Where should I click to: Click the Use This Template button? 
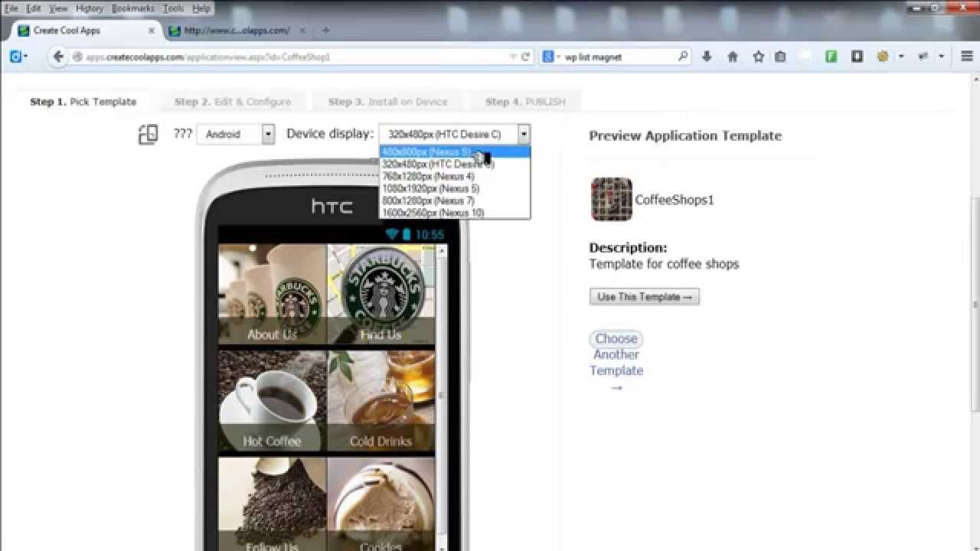(644, 297)
